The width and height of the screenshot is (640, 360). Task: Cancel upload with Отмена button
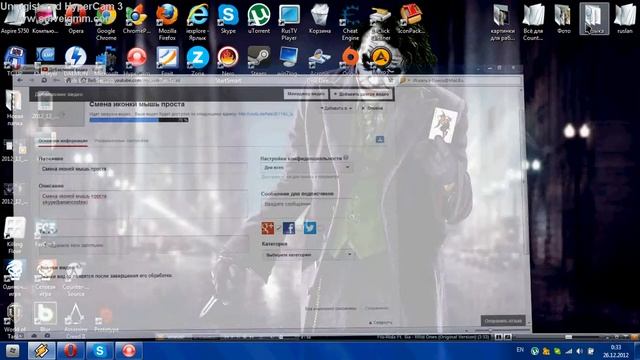(x=372, y=108)
